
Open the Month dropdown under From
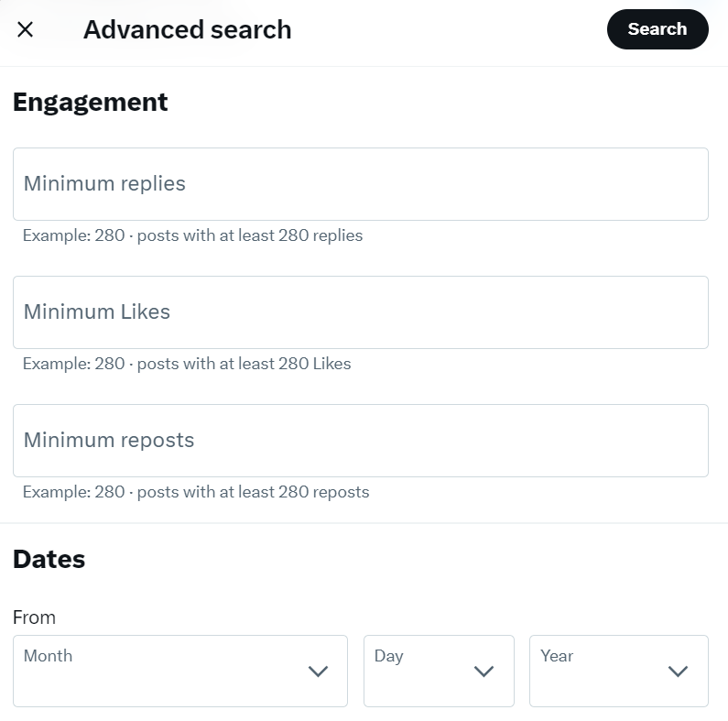pyautogui.click(x=179, y=671)
